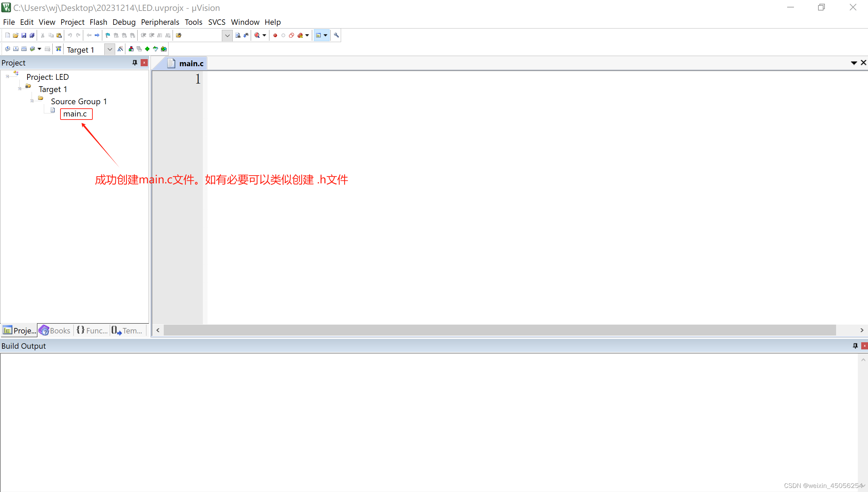
Task: Download to flash with the LOAD icon
Action: 58,49
